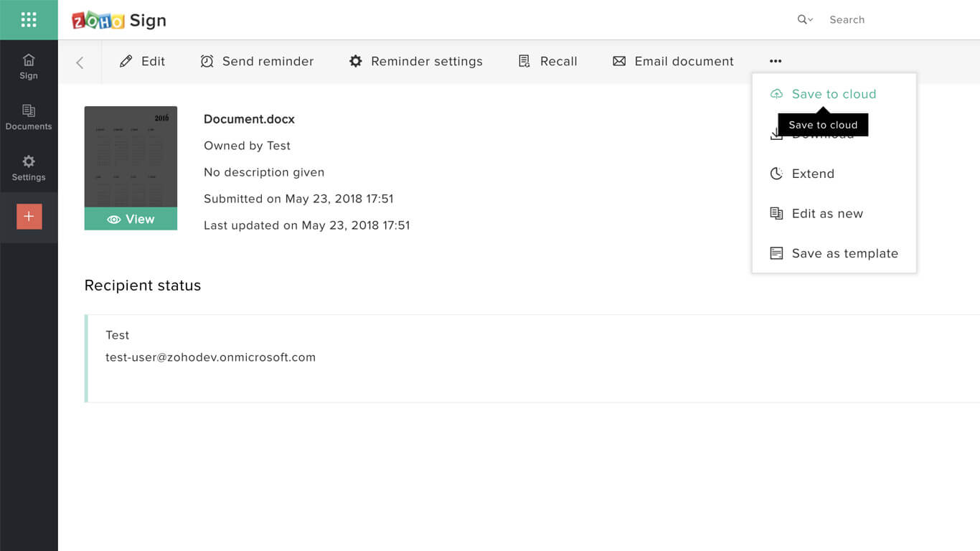Viewport: 980px width, 551px height.
Task: Send reminder using alarm clock item
Action: [257, 62]
